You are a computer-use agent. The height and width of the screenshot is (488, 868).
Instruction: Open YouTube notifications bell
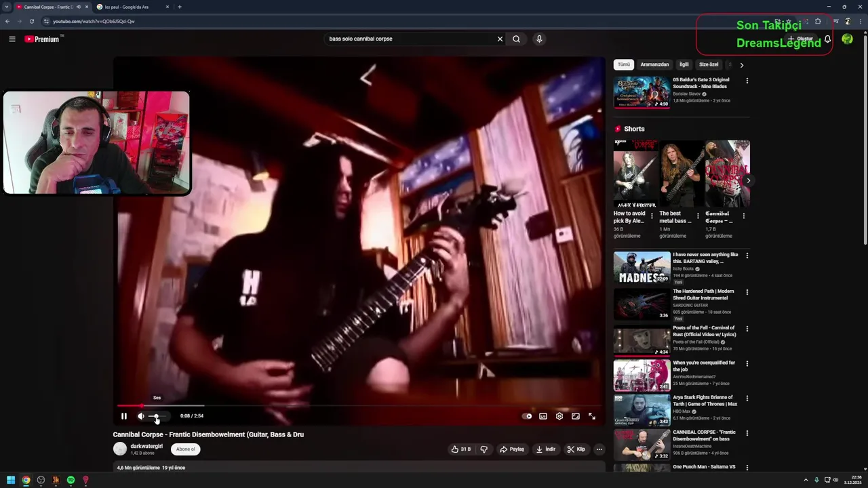click(827, 39)
